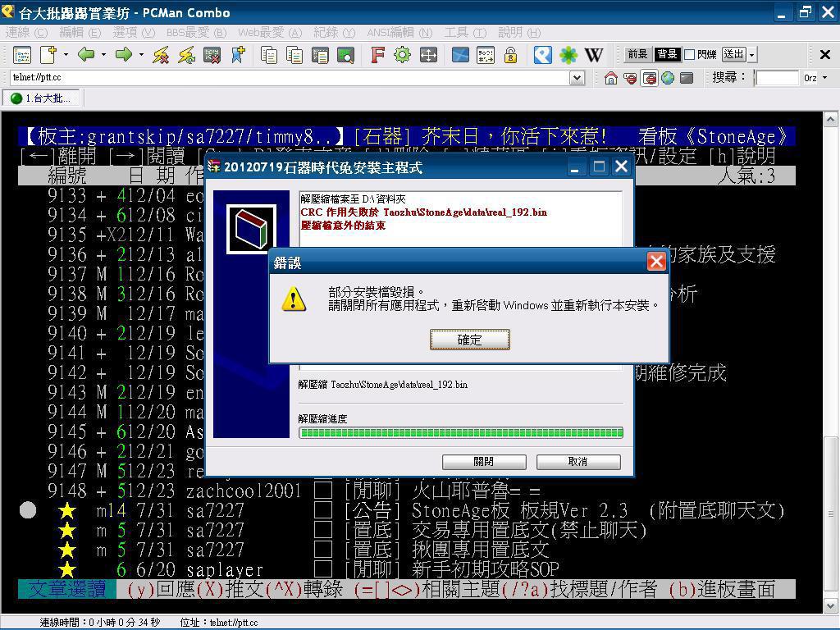Go back with the green left arrow
Viewport: 840px width, 630px height.
click(85, 55)
